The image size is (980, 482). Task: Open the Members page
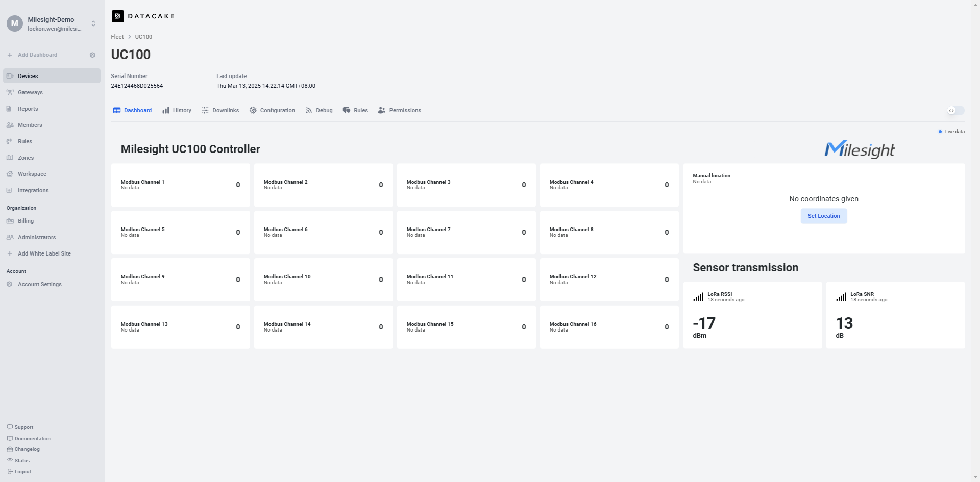(52, 125)
